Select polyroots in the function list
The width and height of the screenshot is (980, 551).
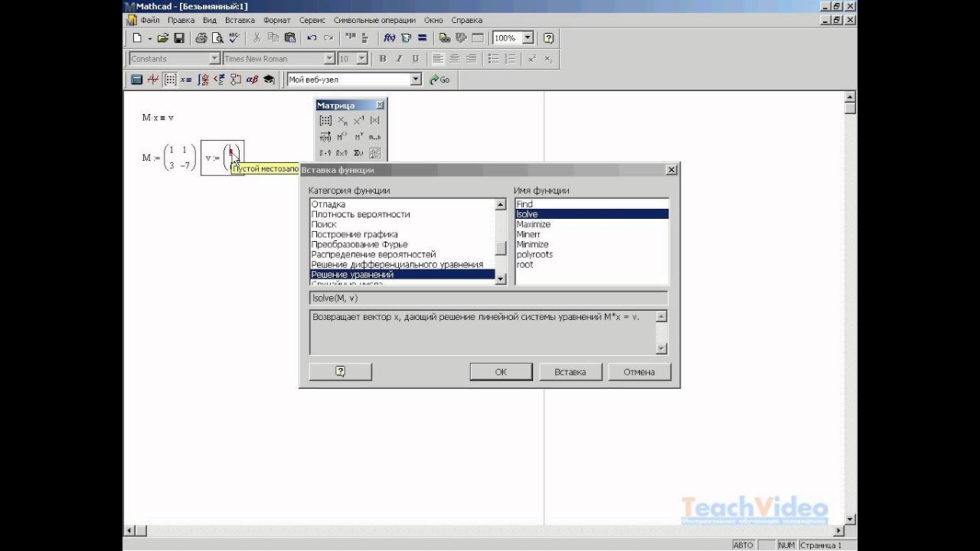534,254
